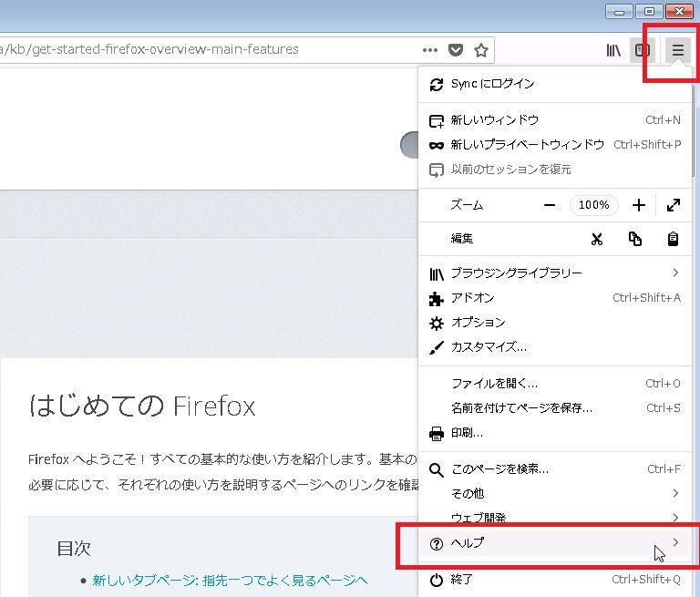The image size is (700, 597).
Task: Choose ファイルを開く... menu item
Action: [555, 384]
